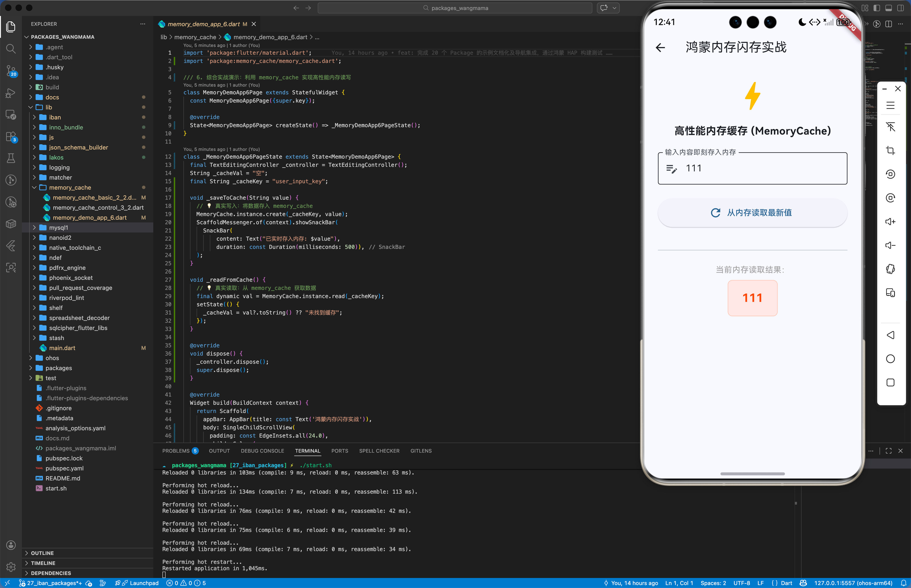This screenshot has height=588, width=911.
Task: Click the 27_iban_packages branch in status bar
Action: pos(54,583)
